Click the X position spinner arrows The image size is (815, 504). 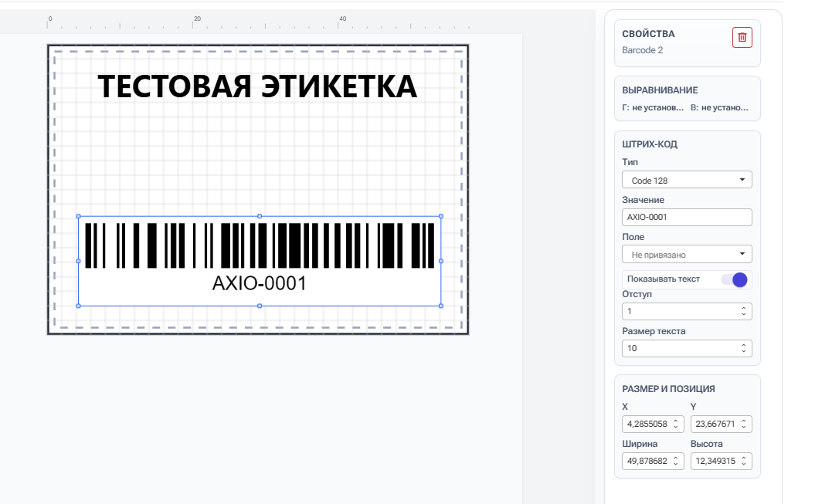click(676, 424)
